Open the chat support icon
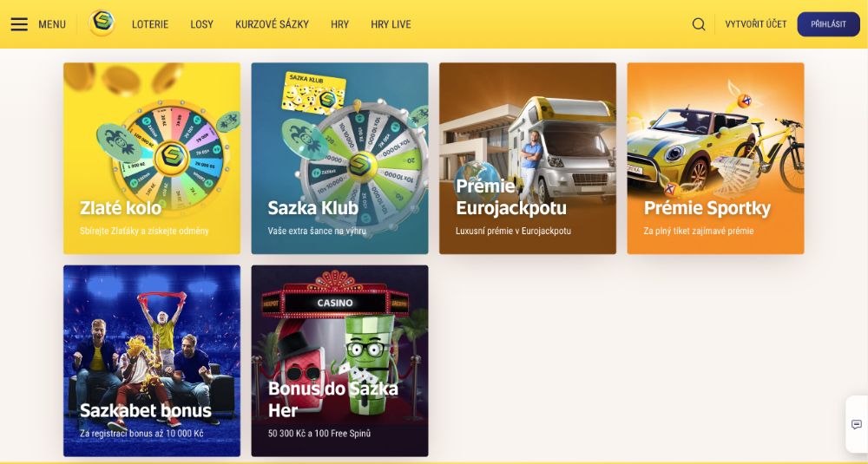 tap(857, 425)
